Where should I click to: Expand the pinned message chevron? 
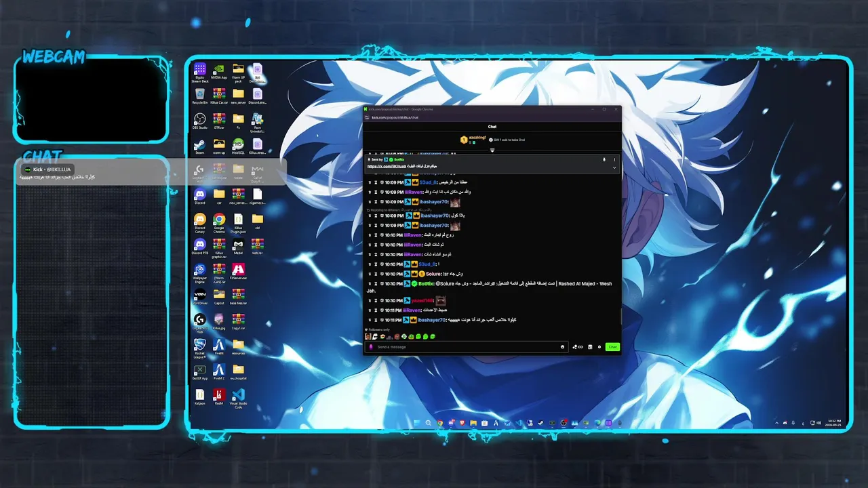click(614, 167)
